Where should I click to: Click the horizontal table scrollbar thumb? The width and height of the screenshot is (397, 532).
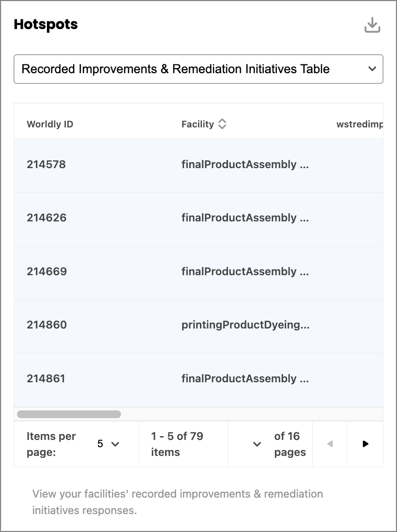(x=69, y=414)
